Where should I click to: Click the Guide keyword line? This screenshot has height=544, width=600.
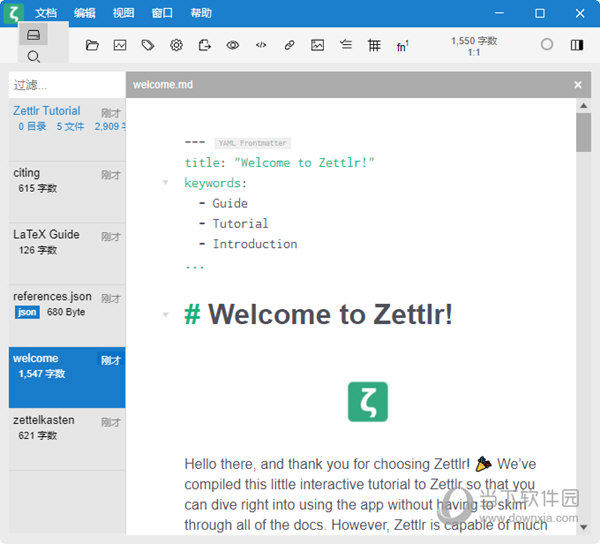(x=223, y=203)
